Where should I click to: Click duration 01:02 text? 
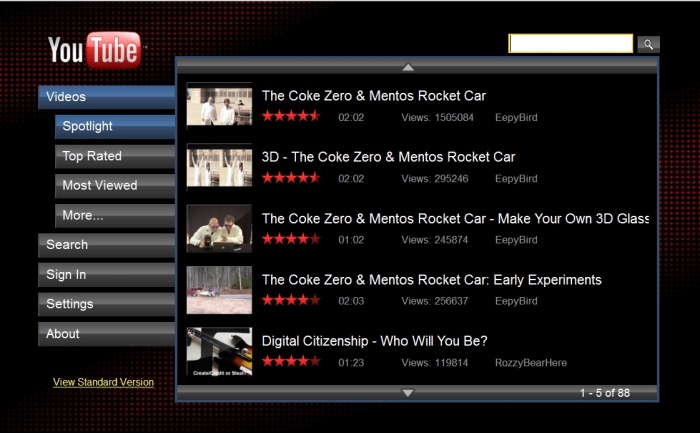click(351, 240)
